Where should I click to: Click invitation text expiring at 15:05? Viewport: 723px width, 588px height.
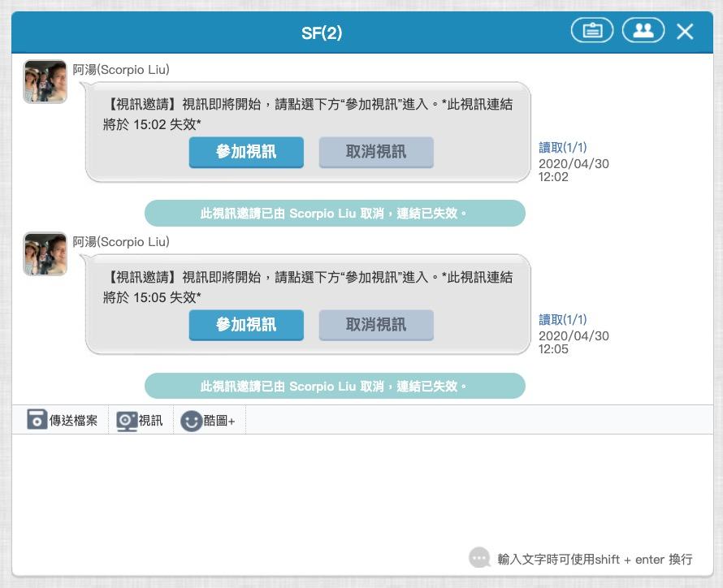(308, 287)
